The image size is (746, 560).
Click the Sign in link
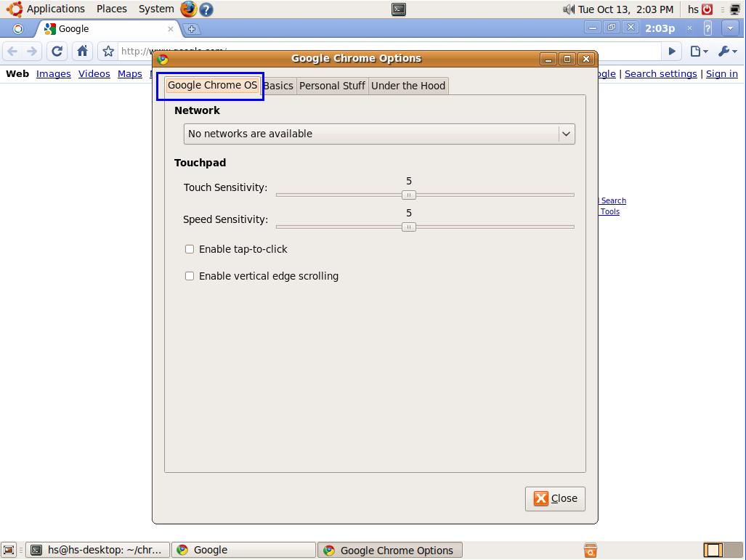(722, 74)
